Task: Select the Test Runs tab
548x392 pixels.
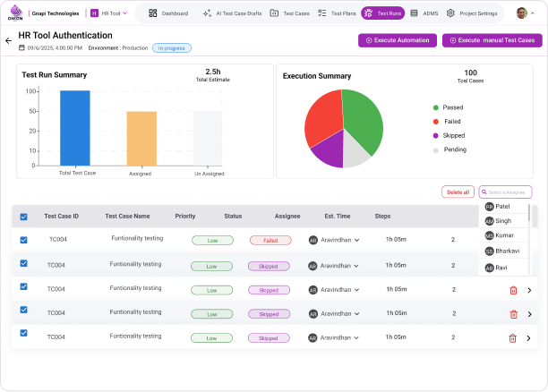Action: pos(383,13)
